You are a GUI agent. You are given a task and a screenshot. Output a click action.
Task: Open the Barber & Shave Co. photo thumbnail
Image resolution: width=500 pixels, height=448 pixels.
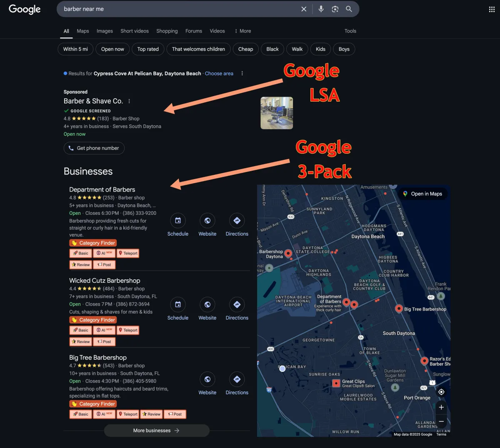(277, 113)
